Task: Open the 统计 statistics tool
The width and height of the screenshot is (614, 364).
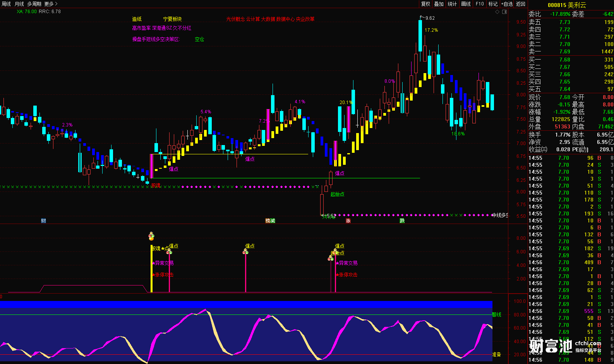Action: pos(452,4)
